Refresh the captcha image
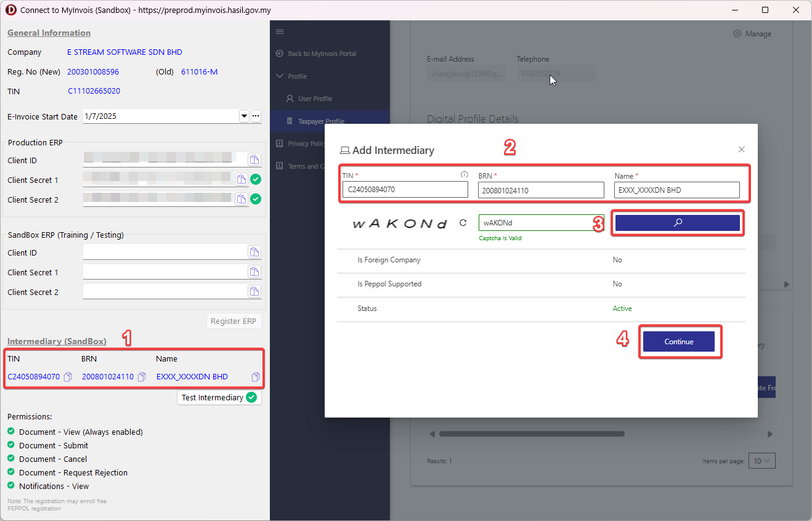Image resolution: width=812 pixels, height=521 pixels. (463, 223)
